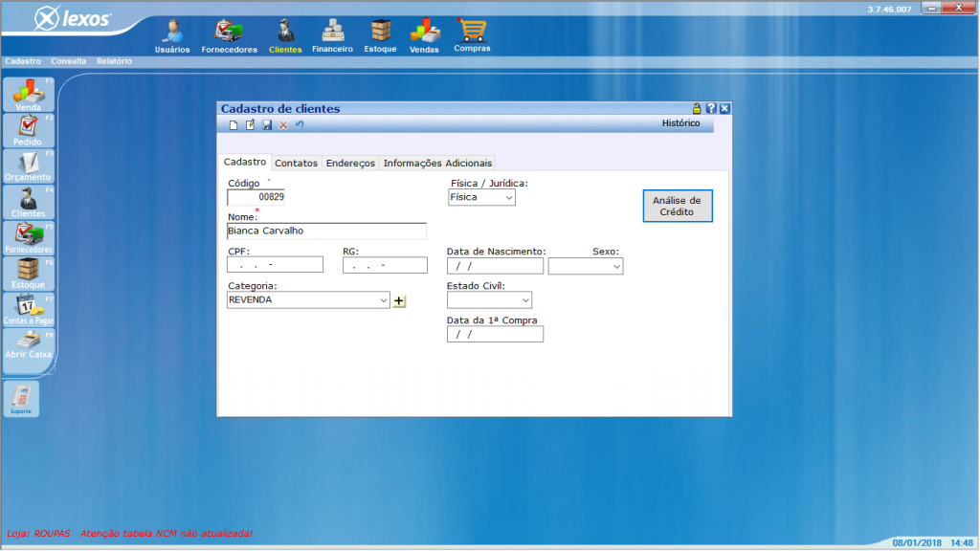Click the Data da 1ª Compra field
Screen dimensions: 980x551
pos(495,334)
